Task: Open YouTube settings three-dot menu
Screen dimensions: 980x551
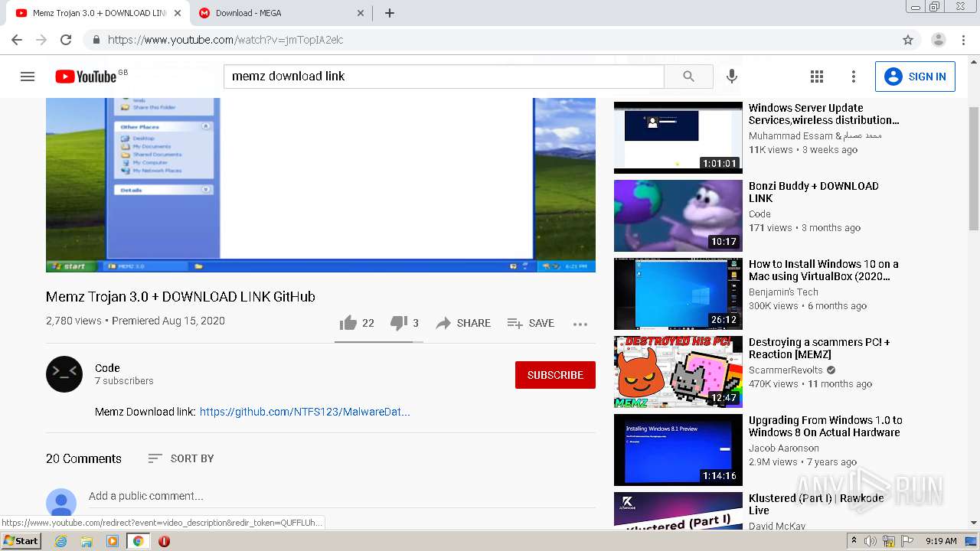Action: [x=854, y=77]
